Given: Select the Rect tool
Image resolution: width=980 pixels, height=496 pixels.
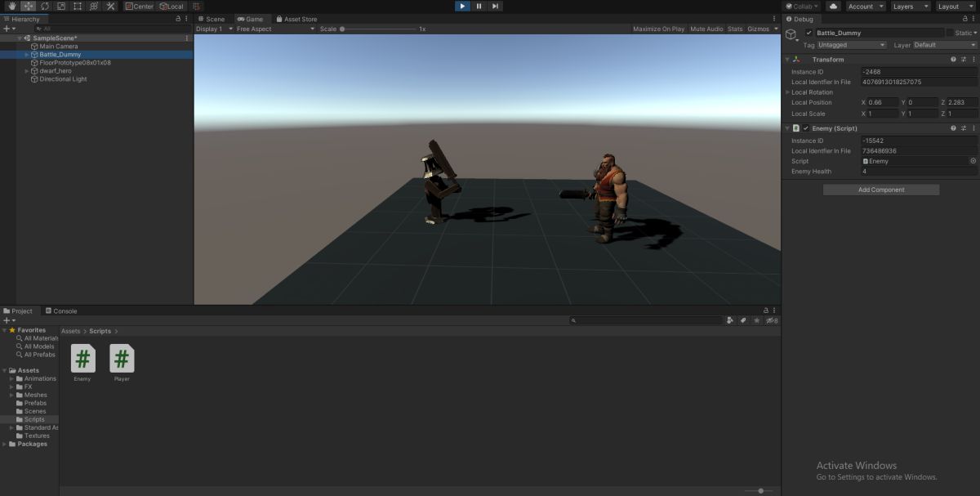Looking at the screenshot, I should [x=78, y=6].
